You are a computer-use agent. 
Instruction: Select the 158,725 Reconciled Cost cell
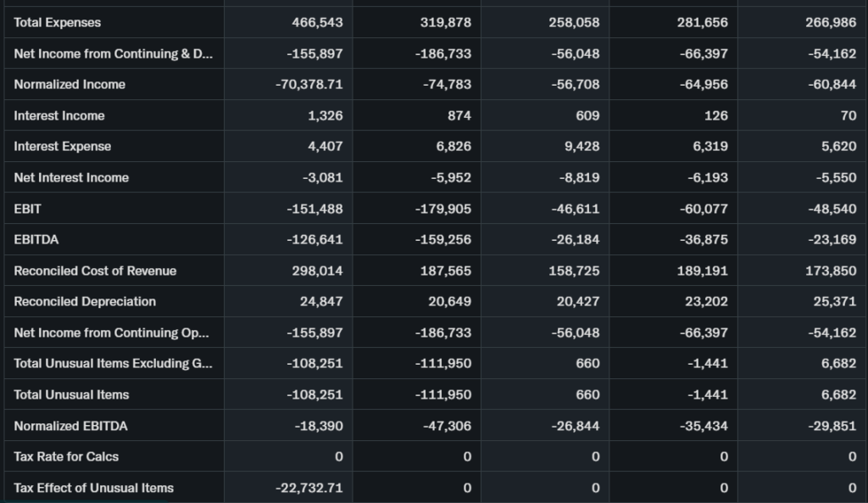(574, 271)
